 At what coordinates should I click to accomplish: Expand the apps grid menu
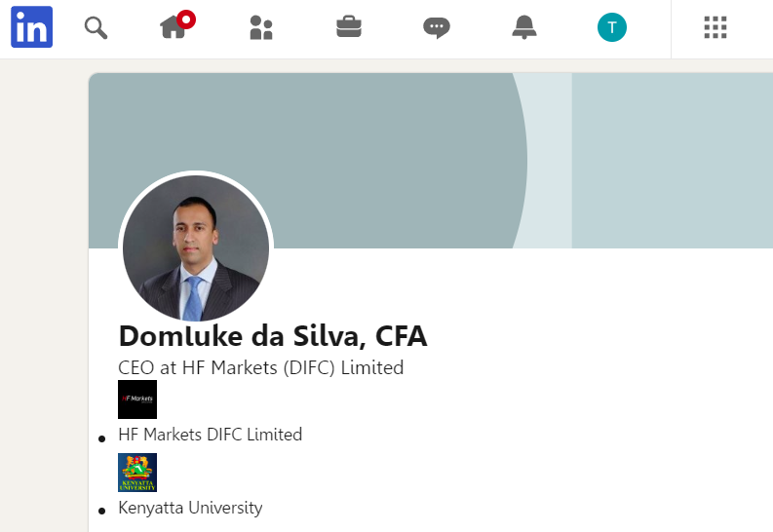pyautogui.click(x=715, y=27)
